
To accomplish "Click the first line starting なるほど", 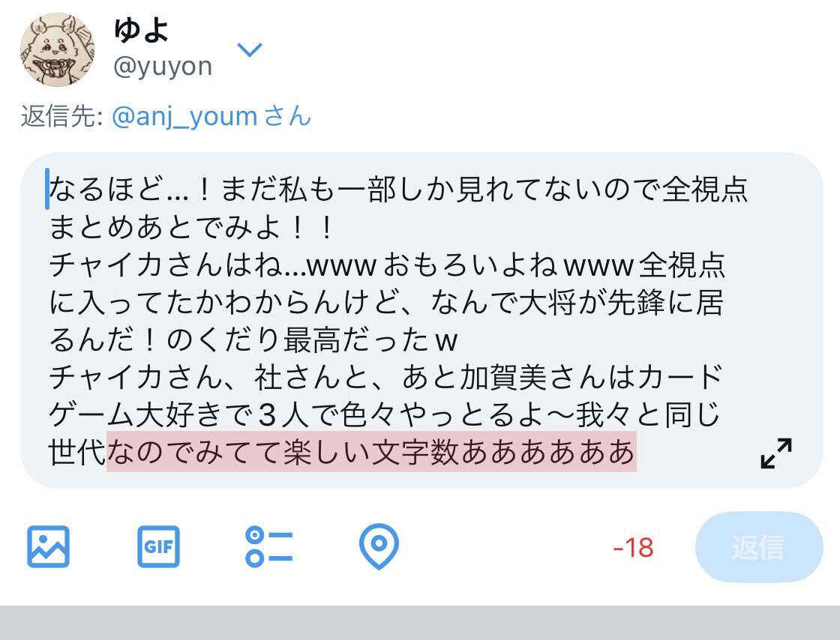I will [398, 190].
